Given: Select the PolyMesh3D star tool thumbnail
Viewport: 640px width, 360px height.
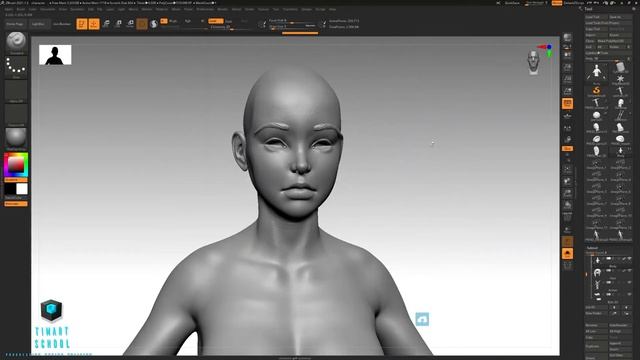Looking at the screenshot, I should [620, 79].
